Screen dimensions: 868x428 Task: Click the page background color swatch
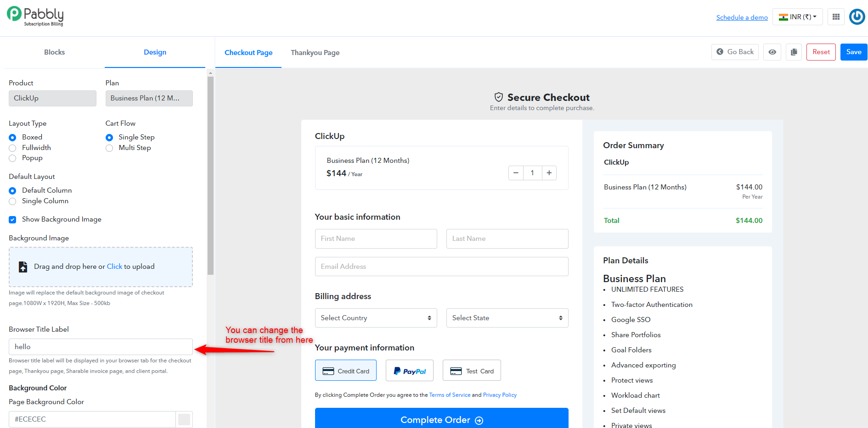(184, 419)
